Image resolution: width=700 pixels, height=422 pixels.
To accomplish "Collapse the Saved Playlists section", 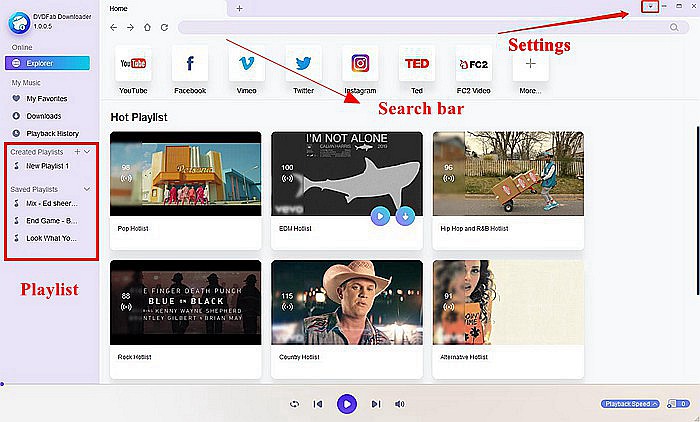I will tap(87, 189).
